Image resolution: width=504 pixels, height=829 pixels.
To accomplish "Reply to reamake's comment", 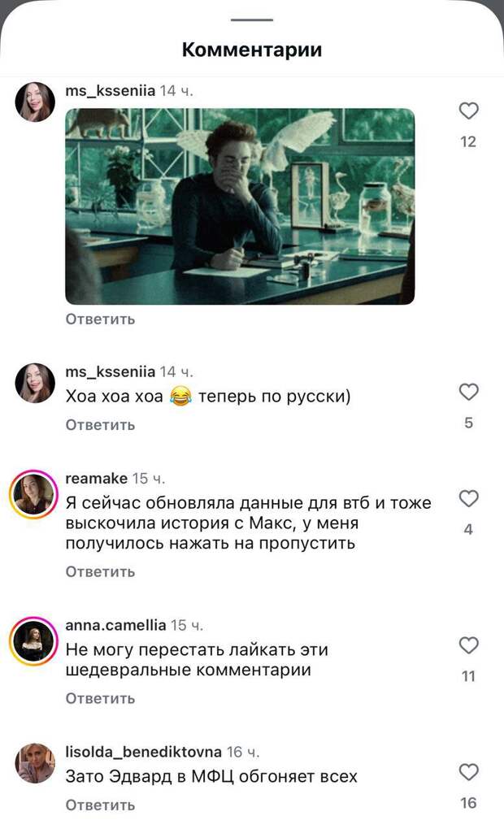I will 101,572.
